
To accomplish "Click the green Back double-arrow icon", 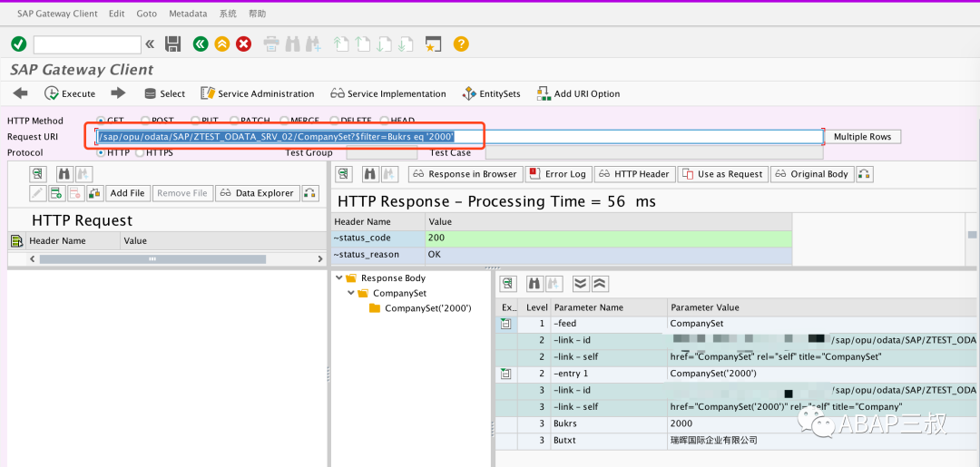I will point(200,44).
